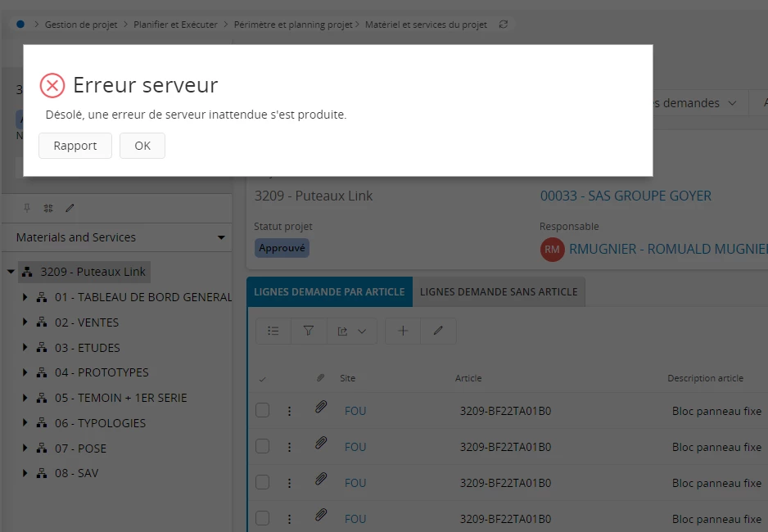This screenshot has width=768, height=532.
Task: Open Matériel et services du projet breadcrumb
Action: (426, 25)
